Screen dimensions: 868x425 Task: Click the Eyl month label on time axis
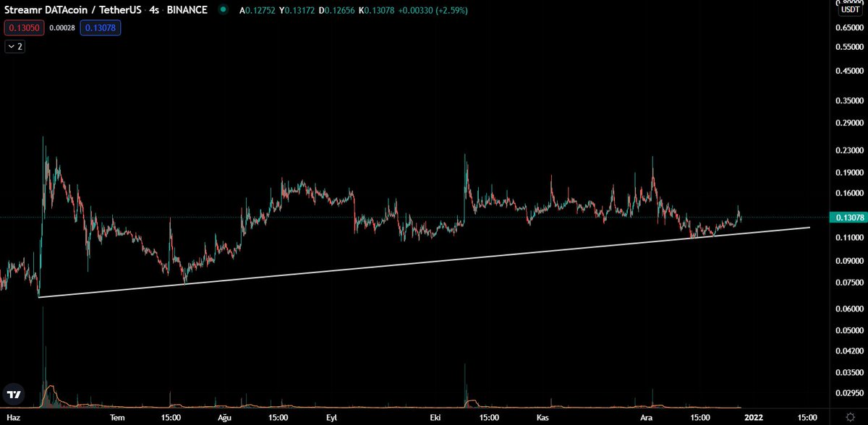point(332,418)
